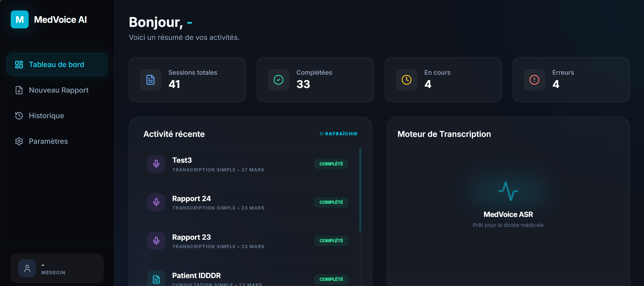This screenshot has height=286, width=644.
Task: Click the MedVoice AI logo badge
Action: pyautogui.click(x=20, y=19)
